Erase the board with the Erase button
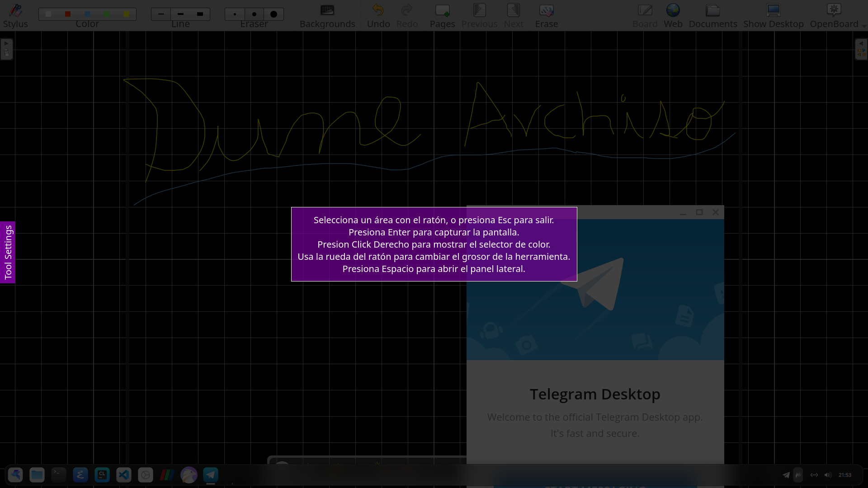The height and width of the screenshot is (488, 868). tap(546, 15)
